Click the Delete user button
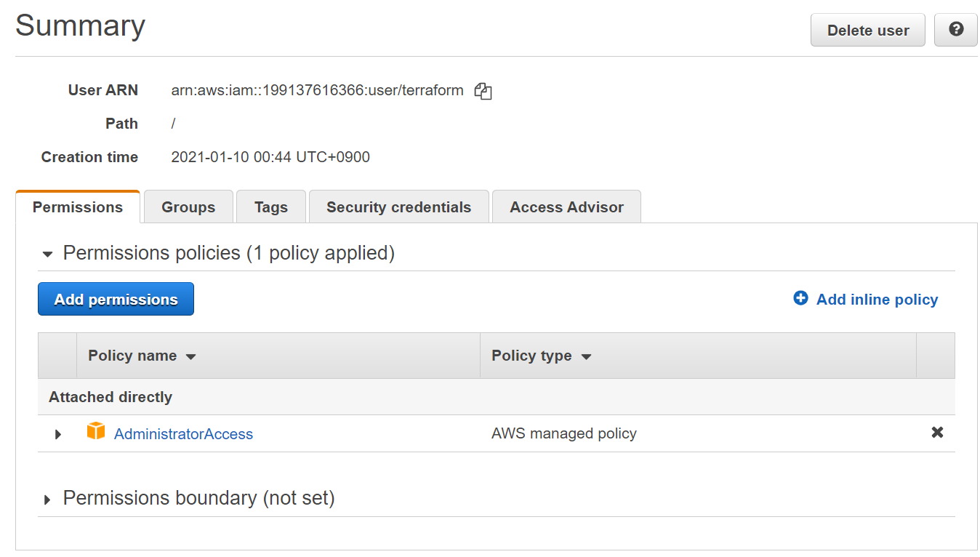 (x=868, y=30)
